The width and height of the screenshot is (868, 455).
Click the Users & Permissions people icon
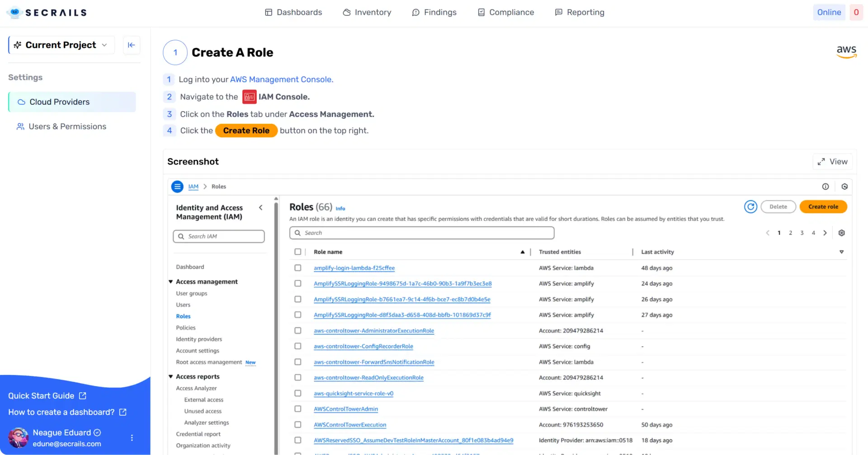click(x=20, y=127)
